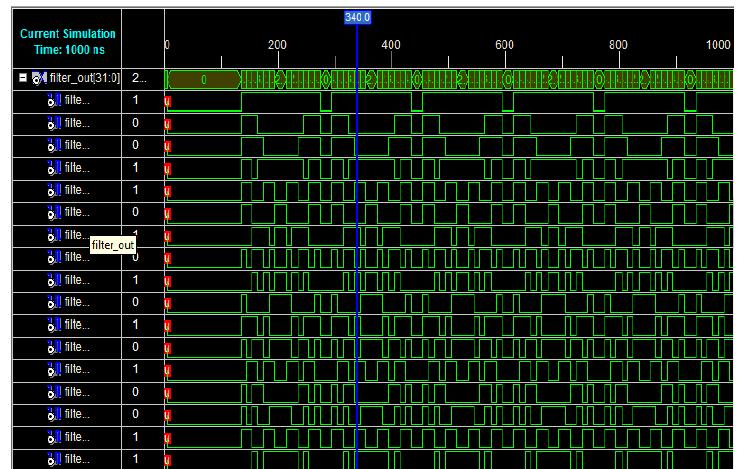Image resolution: width=741 pixels, height=469 pixels.
Task: Click the blue cursor line in the waveform
Action: 357,246
